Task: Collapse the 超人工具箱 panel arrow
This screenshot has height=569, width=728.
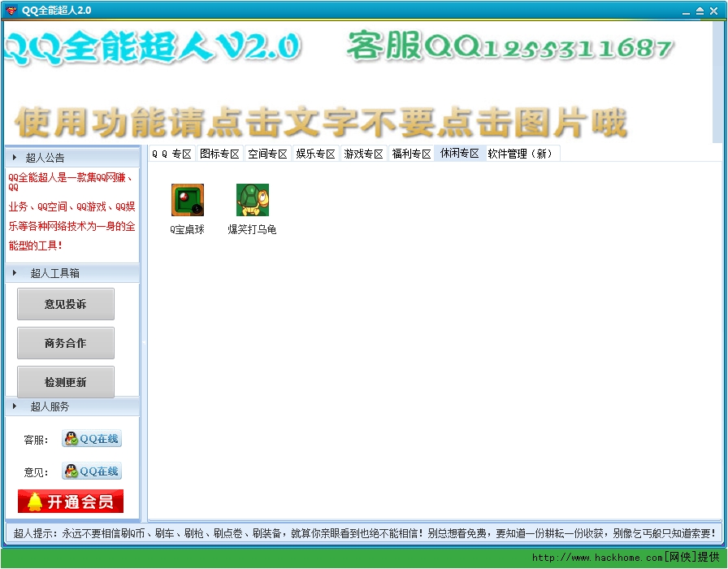Action: pyautogui.click(x=15, y=273)
